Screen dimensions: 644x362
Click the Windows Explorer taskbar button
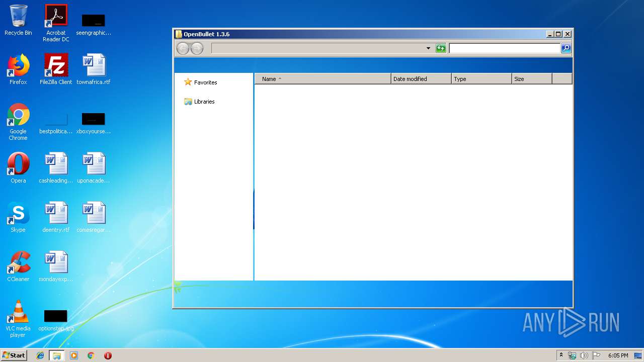(57, 355)
